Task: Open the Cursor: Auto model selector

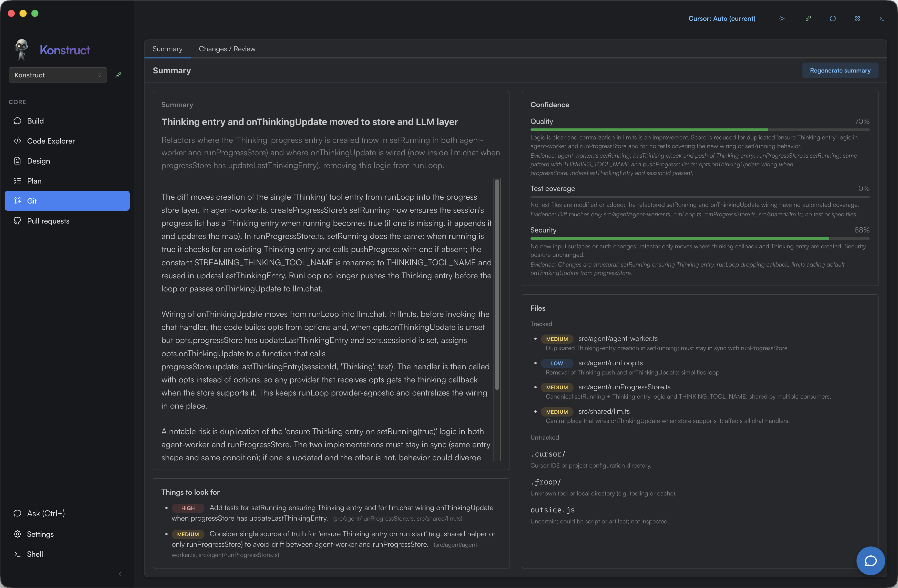Action: point(721,18)
